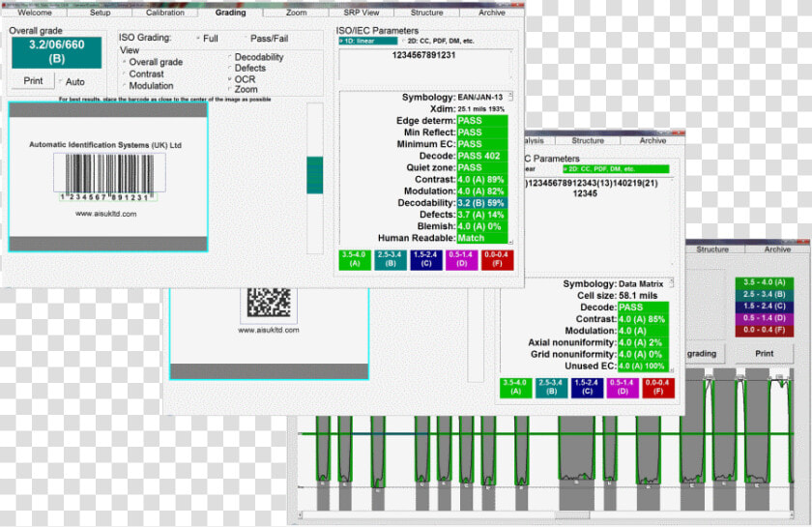Open the Archive tab in front window
812x527 pixels.
click(x=491, y=13)
